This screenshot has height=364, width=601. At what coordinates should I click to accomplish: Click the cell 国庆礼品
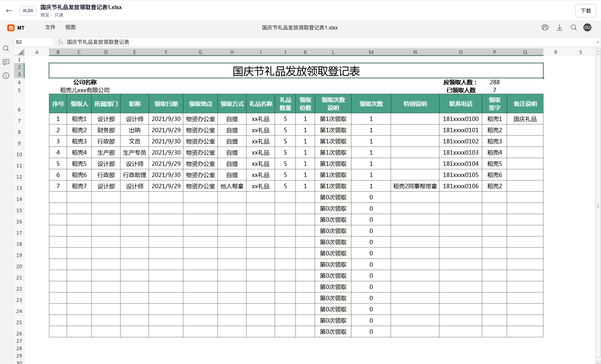click(x=525, y=119)
